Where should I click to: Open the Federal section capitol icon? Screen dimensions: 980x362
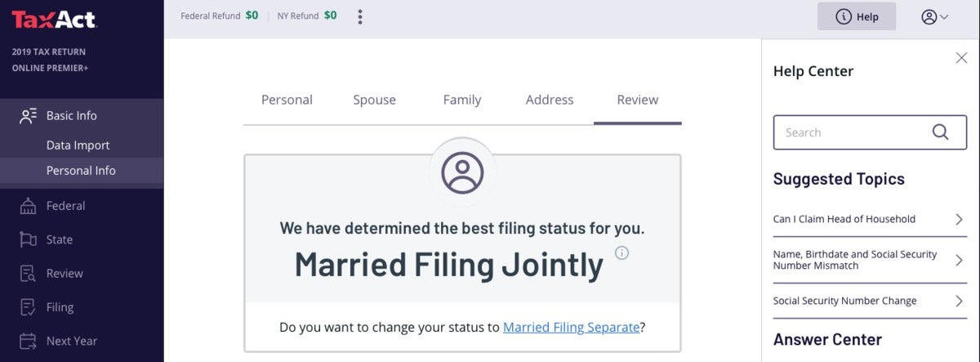29,206
